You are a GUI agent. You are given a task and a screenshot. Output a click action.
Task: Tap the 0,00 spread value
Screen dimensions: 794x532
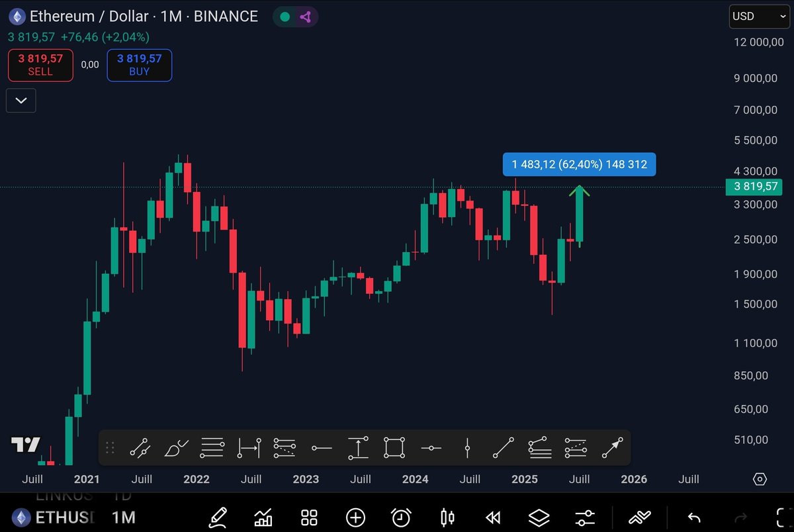90,65
